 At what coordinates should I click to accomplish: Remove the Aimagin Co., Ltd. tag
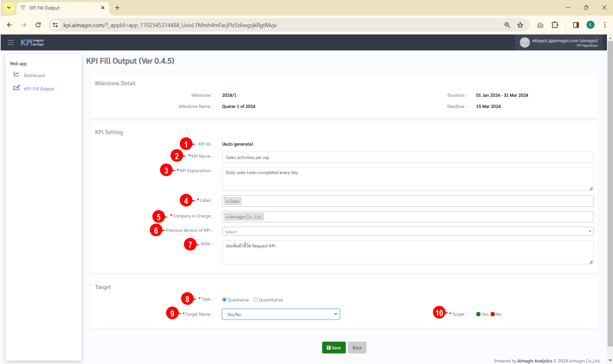[227, 217]
